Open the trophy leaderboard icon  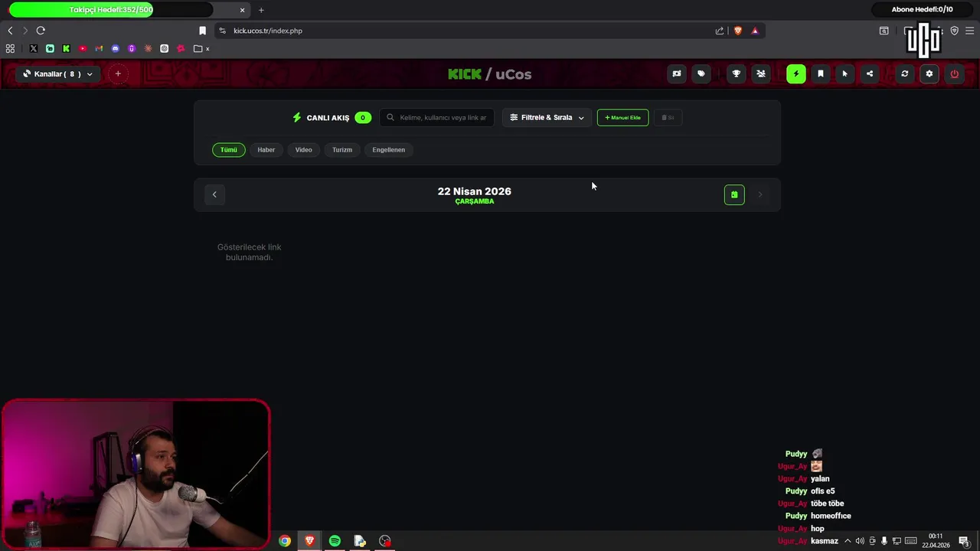(737, 74)
